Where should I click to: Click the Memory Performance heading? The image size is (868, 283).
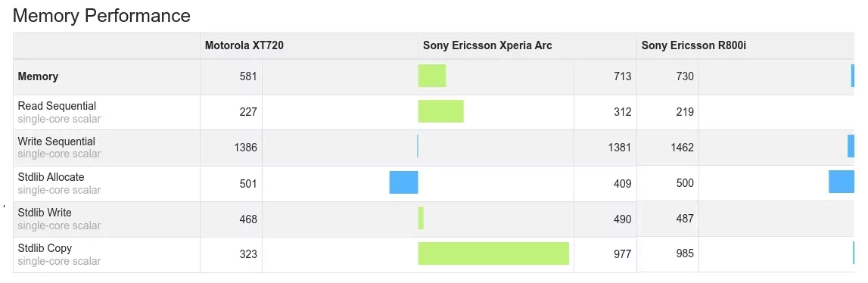pos(101,15)
